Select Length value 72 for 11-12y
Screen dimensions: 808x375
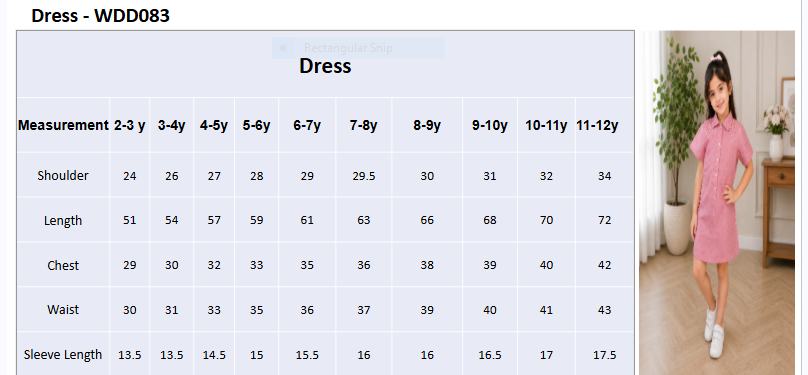coord(604,220)
